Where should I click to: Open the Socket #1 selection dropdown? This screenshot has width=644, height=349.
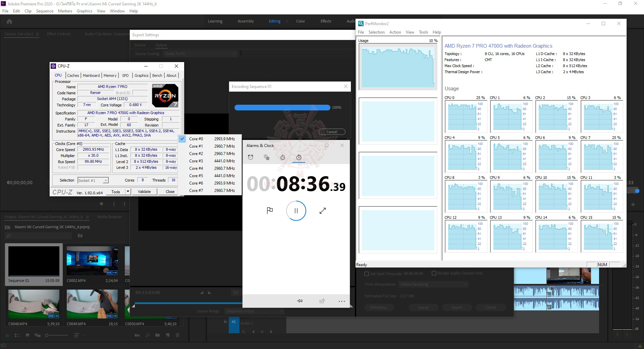point(93,180)
